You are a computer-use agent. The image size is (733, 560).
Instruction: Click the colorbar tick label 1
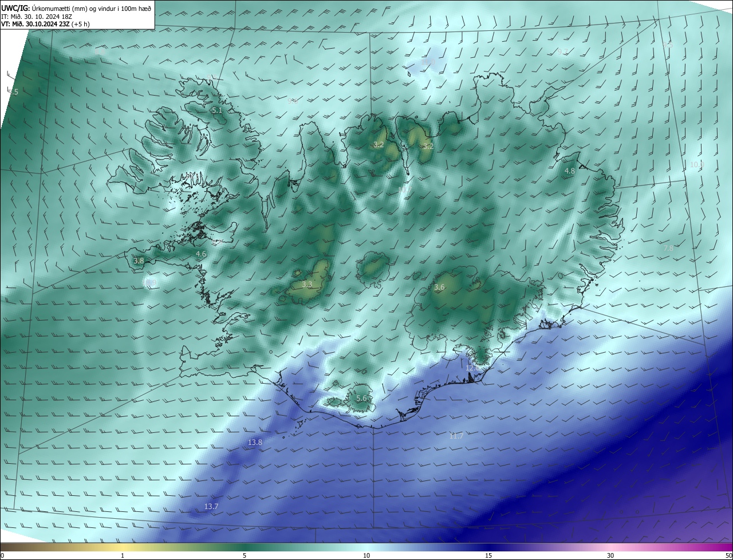pyautogui.click(x=123, y=555)
